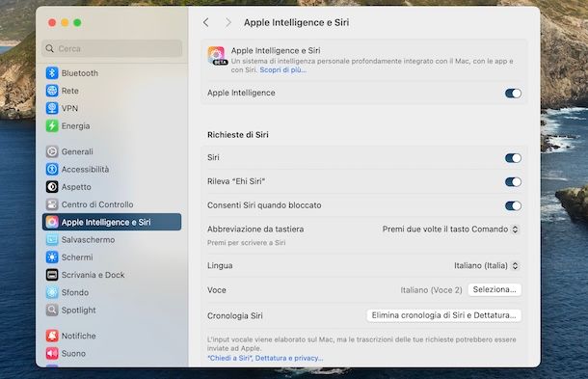Select Generali in sidebar
The height and width of the screenshot is (379, 588).
(112, 151)
